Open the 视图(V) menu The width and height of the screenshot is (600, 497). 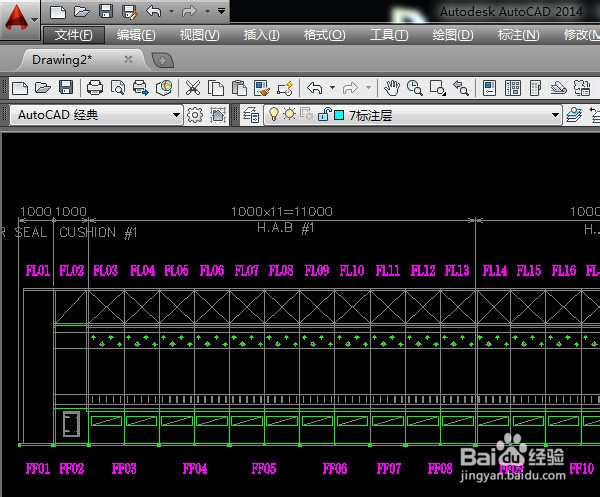[199, 35]
